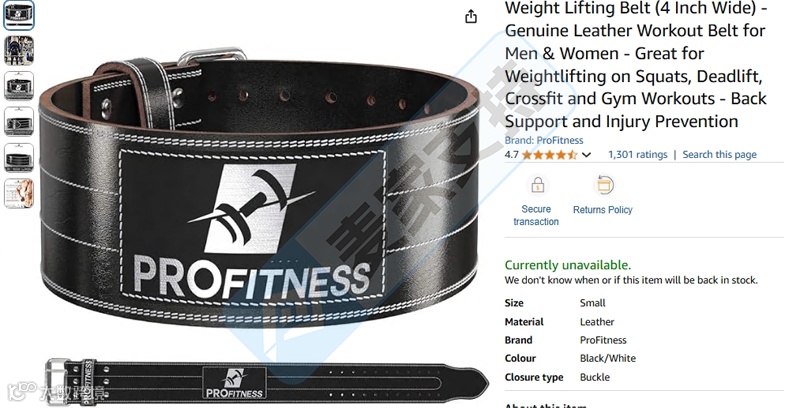Click the Returns Policy link text
This screenshot has width=800, height=408.
(x=603, y=210)
